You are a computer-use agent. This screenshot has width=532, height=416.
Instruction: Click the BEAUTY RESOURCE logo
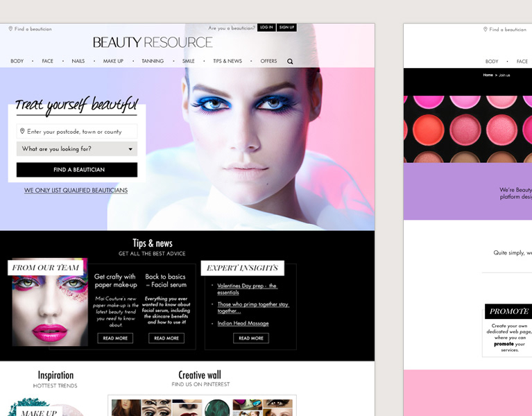(x=153, y=42)
